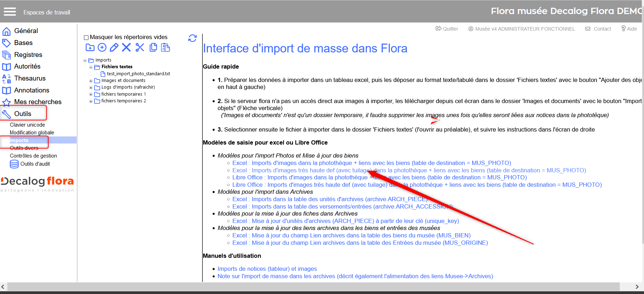644x294 pixels.
Task: Select Outils divers submenu item
Action: pyautogui.click(x=24, y=148)
